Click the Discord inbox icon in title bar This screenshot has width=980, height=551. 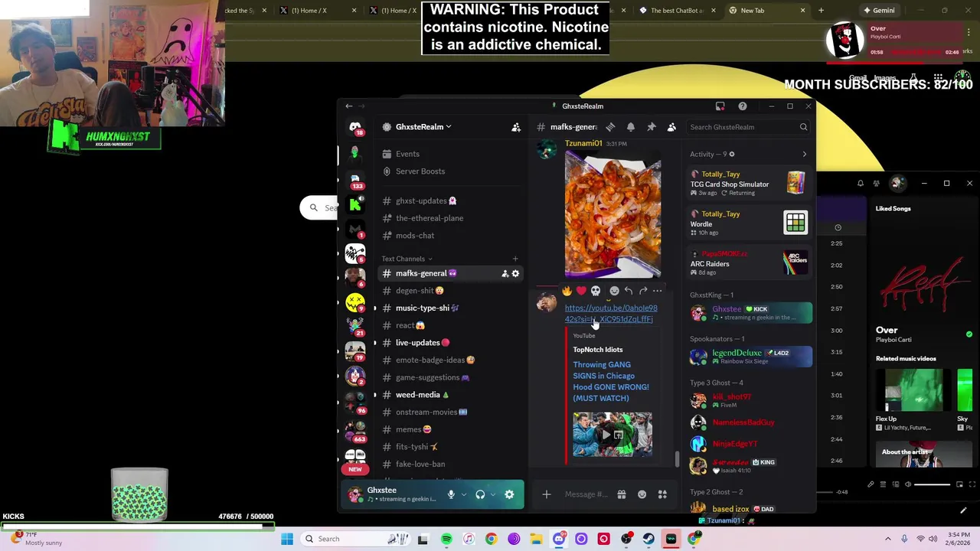720,106
